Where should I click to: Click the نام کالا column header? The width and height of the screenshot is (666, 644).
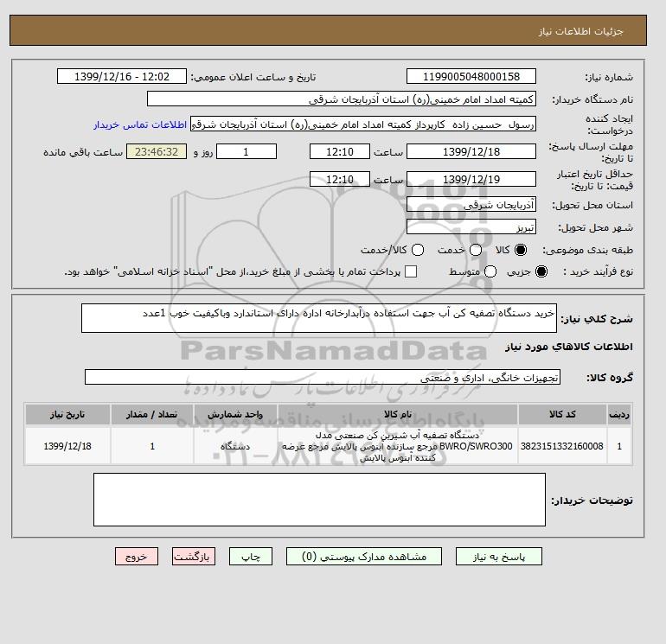398,414
